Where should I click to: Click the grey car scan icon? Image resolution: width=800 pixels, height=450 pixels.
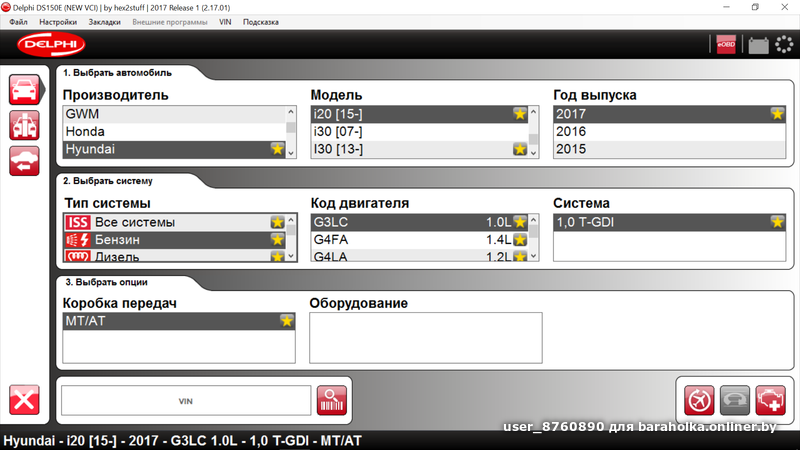(x=735, y=400)
